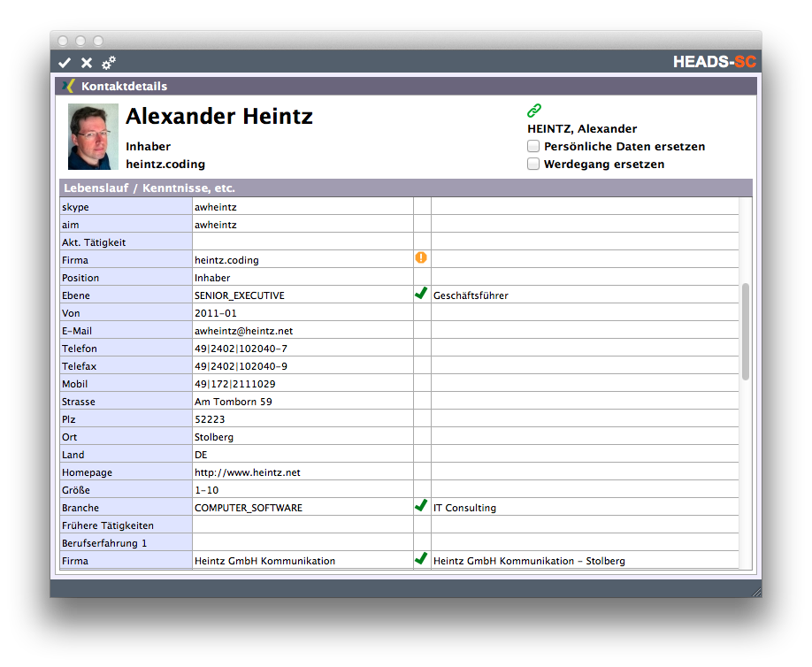Image resolution: width=812 pixels, height=667 pixels.
Task: Click the Alexander Heintz name heading
Action: coord(219,116)
